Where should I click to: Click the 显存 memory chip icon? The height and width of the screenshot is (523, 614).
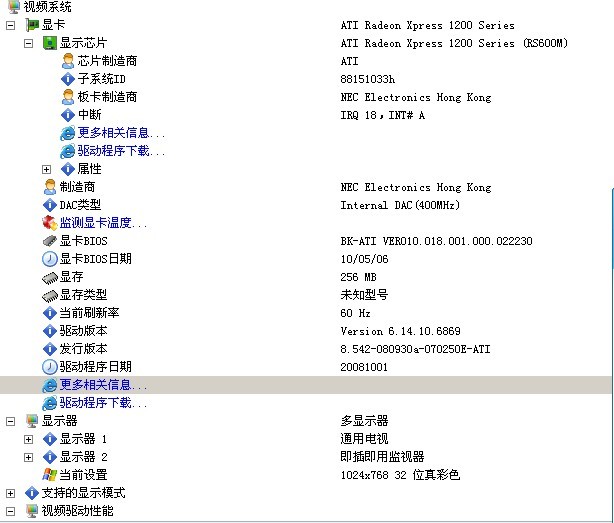point(50,278)
